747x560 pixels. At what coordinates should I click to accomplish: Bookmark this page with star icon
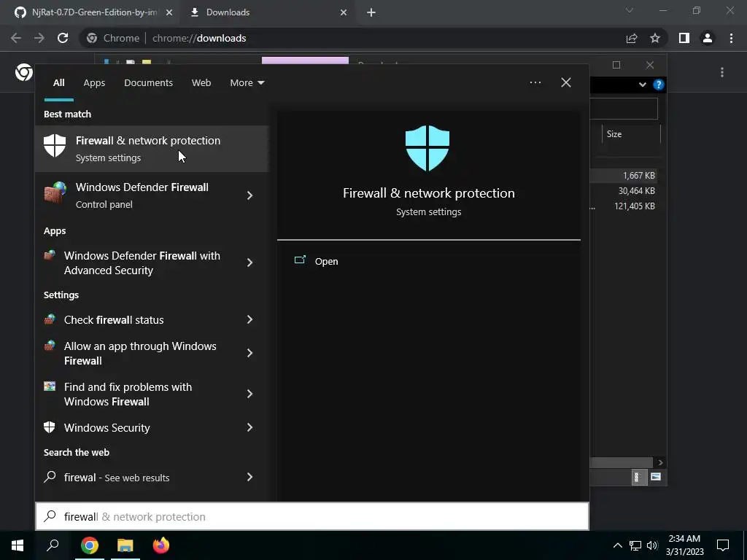click(655, 38)
